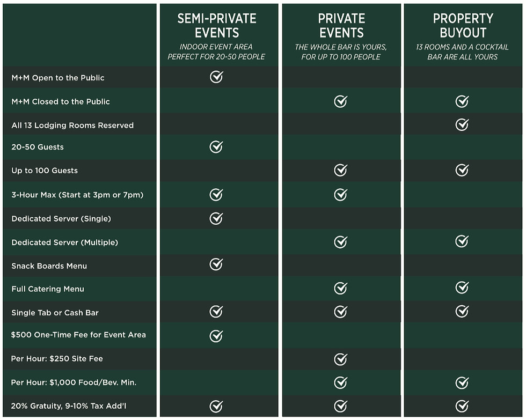Select the Private Events column heading
Viewport: 526px width, 420px height.
pos(341,25)
